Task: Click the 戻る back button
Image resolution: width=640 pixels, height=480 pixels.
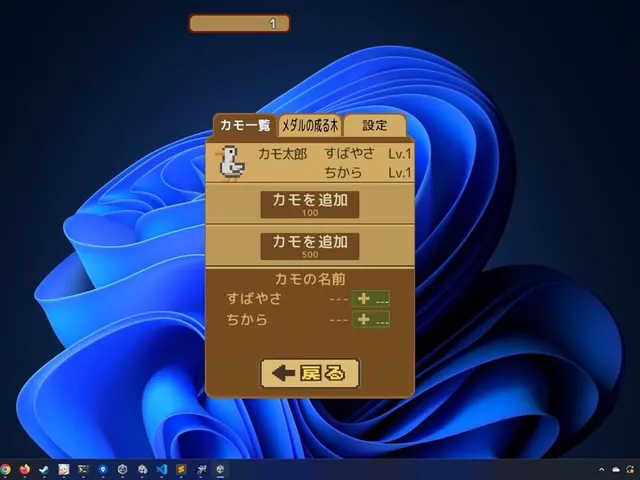Action: pos(310,373)
